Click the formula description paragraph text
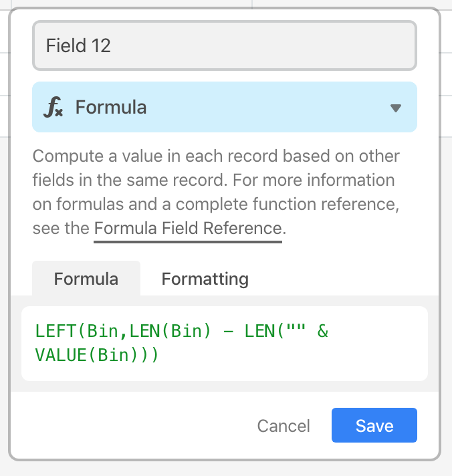 [216, 192]
